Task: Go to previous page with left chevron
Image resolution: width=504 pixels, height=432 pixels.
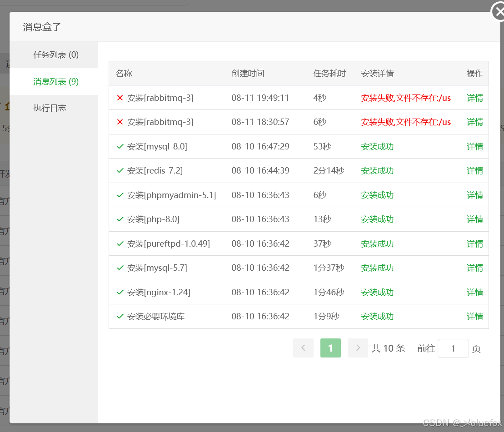Action: tap(303, 348)
